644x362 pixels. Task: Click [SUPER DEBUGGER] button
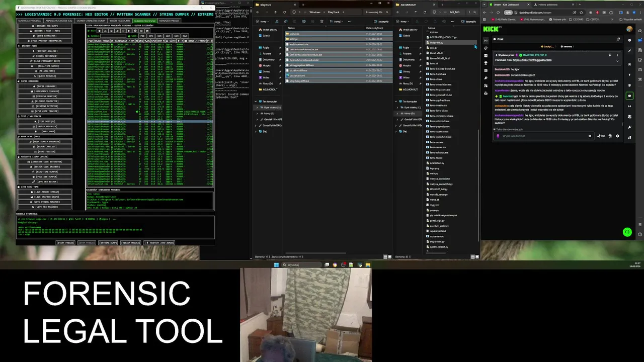(x=45, y=85)
